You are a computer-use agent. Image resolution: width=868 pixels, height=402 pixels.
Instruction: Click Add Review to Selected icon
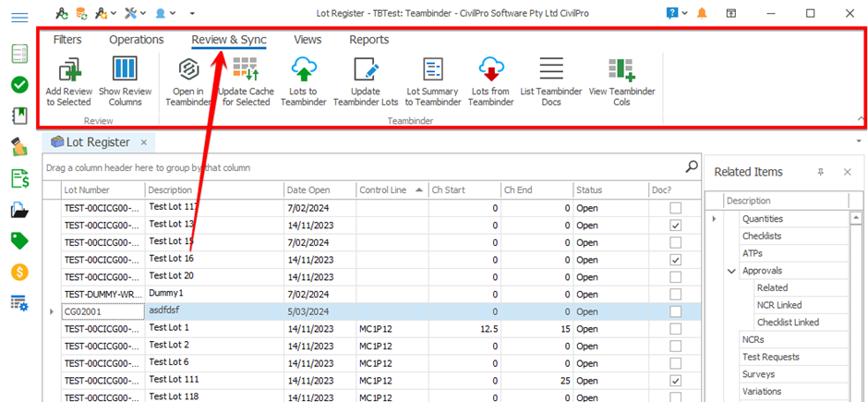[68, 70]
